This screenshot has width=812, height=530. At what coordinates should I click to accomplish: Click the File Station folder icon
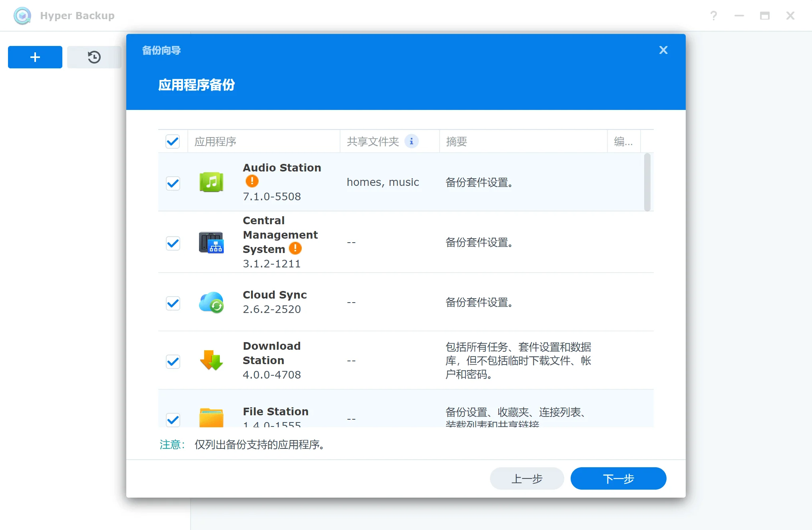(211, 417)
